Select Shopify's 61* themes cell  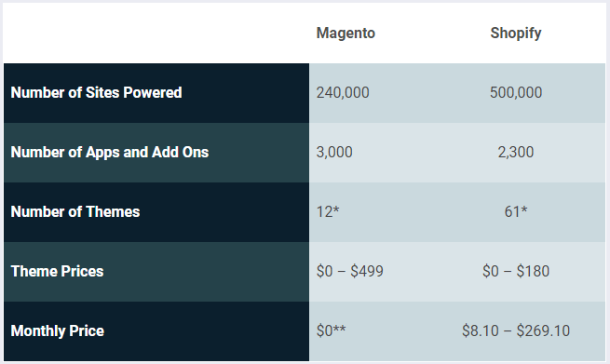516,211
